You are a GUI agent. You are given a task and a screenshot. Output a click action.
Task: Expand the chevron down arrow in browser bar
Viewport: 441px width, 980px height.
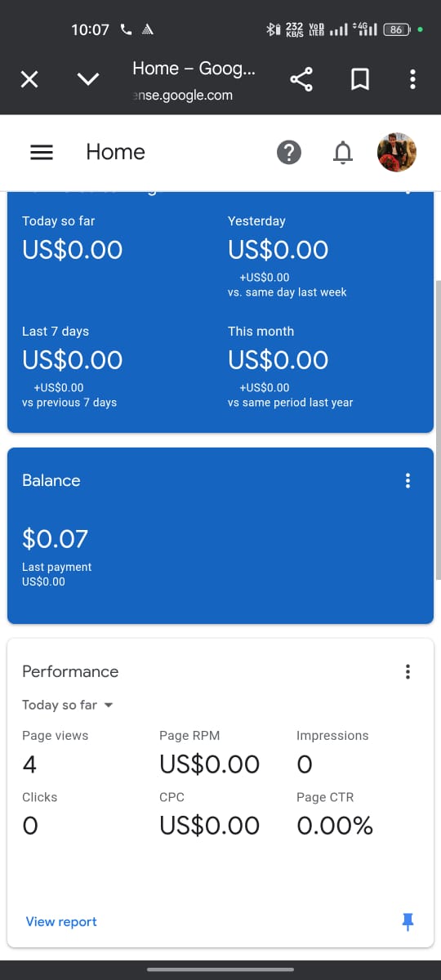(88, 79)
